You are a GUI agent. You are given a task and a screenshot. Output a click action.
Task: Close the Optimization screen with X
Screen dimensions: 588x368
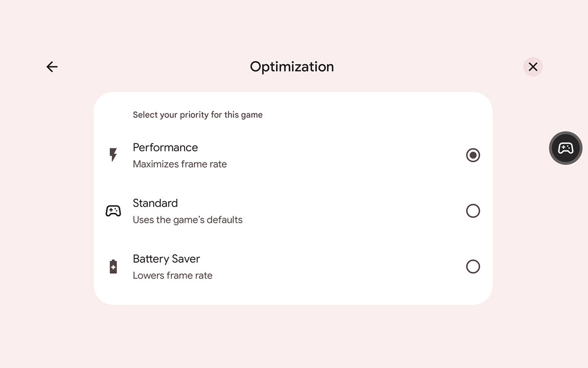point(533,67)
